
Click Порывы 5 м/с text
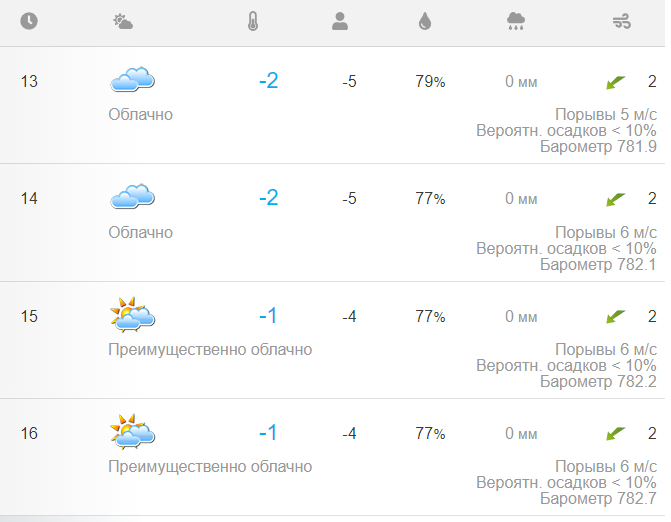pos(606,114)
